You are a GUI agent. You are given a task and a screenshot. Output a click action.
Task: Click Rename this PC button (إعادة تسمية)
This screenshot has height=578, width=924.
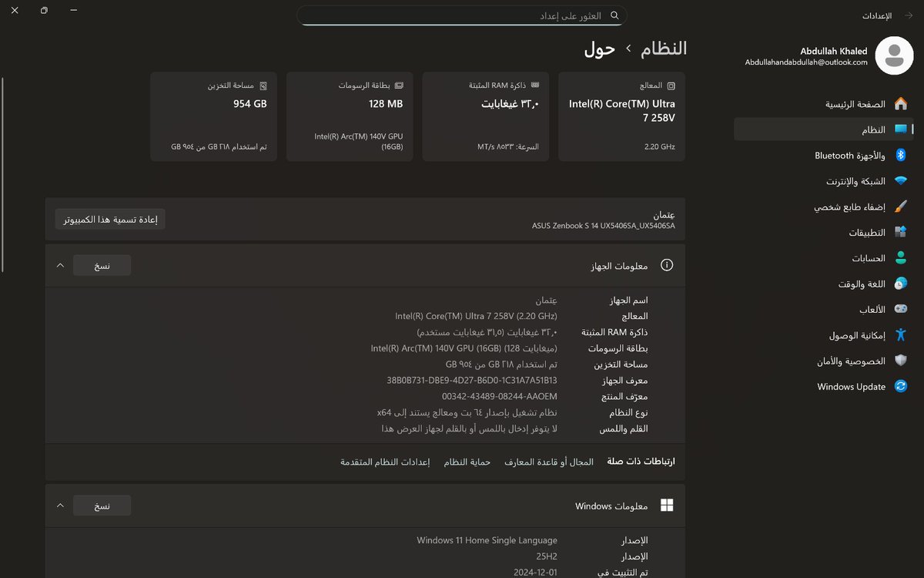(x=110, y=219)
